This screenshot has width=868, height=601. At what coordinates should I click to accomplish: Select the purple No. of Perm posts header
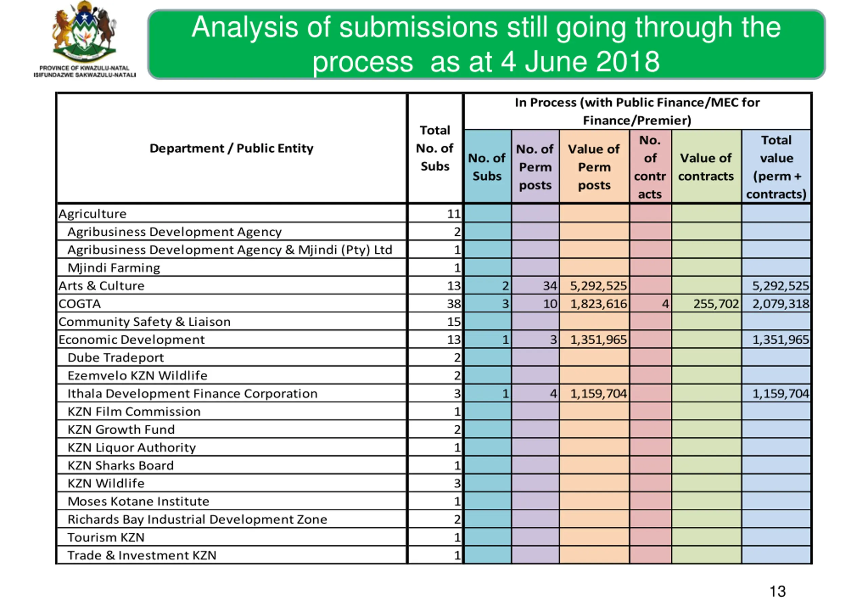pos(535,167)
